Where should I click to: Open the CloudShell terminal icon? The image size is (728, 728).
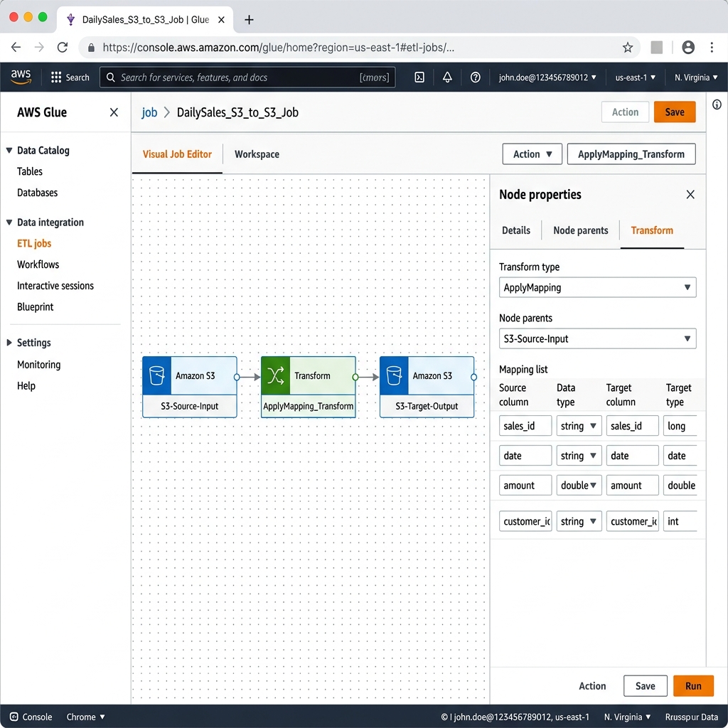tap(419, 77)
